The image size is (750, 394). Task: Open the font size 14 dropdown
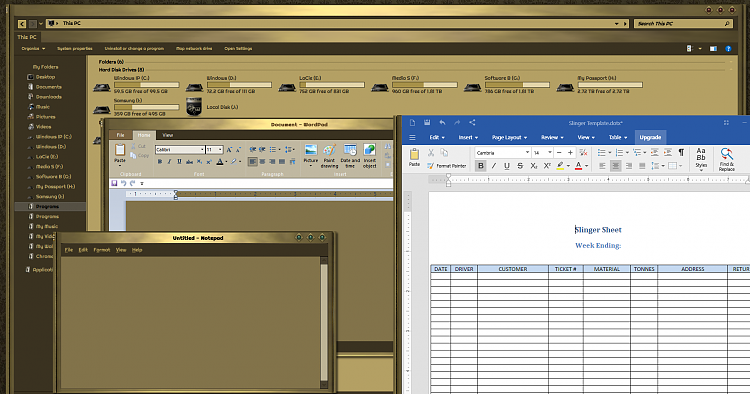[x=550, y=153]
